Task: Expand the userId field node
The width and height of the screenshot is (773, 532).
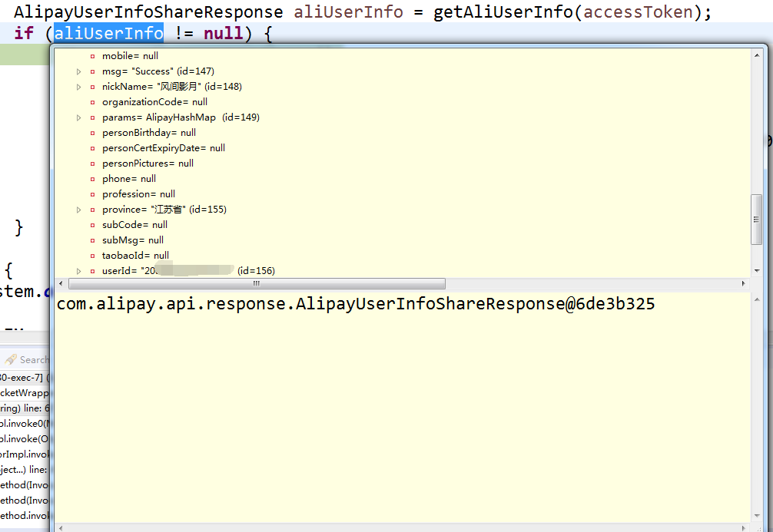Action: 79,271
